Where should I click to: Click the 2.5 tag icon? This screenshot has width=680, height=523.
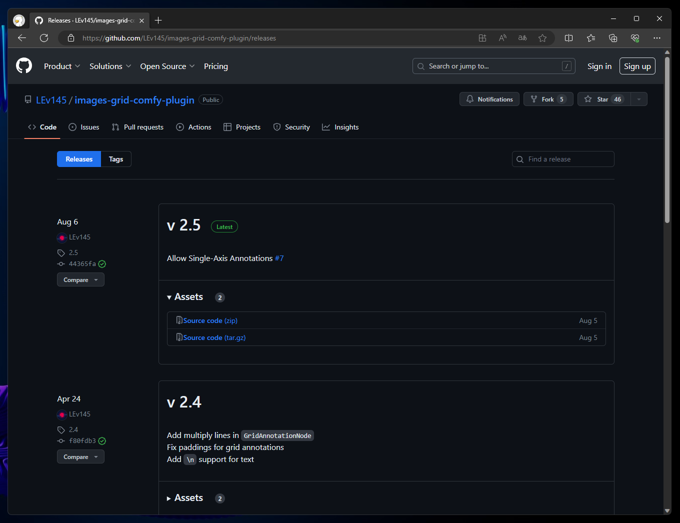61,253
